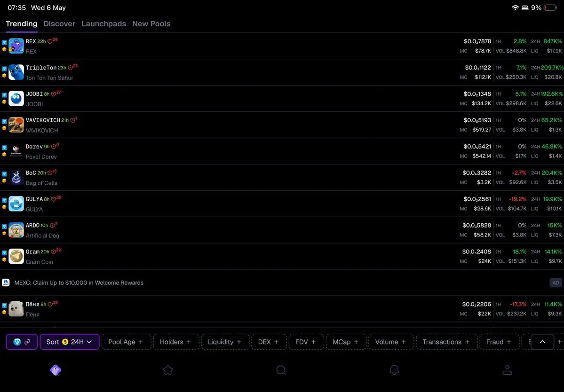Viewport: 564px width, 392px height.
Task: Check the Wi-Fi status icon
Action: (515, 8)
